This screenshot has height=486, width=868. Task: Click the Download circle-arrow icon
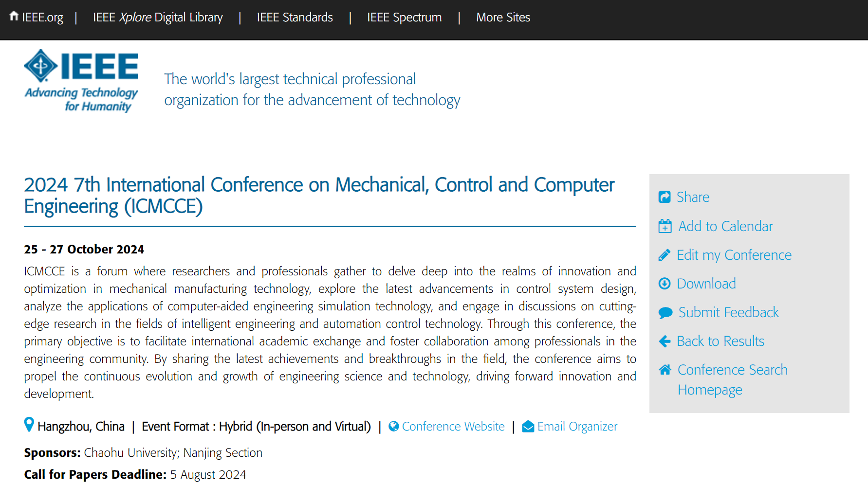tap(665, 284)
